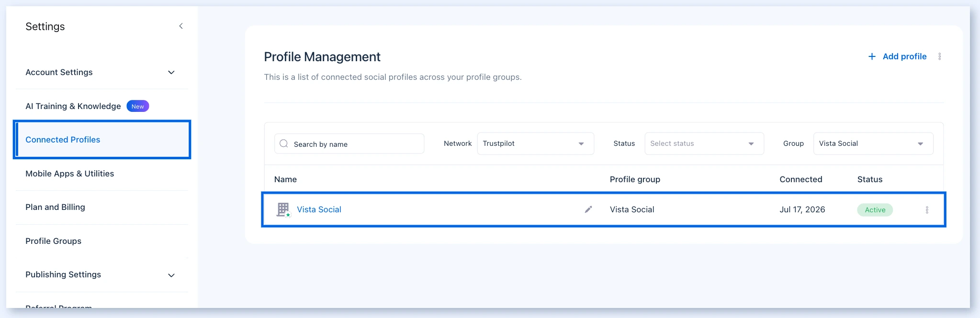Click the Status column header
The width and height of the screenshot is (980, 318).
tap(870, 179)
